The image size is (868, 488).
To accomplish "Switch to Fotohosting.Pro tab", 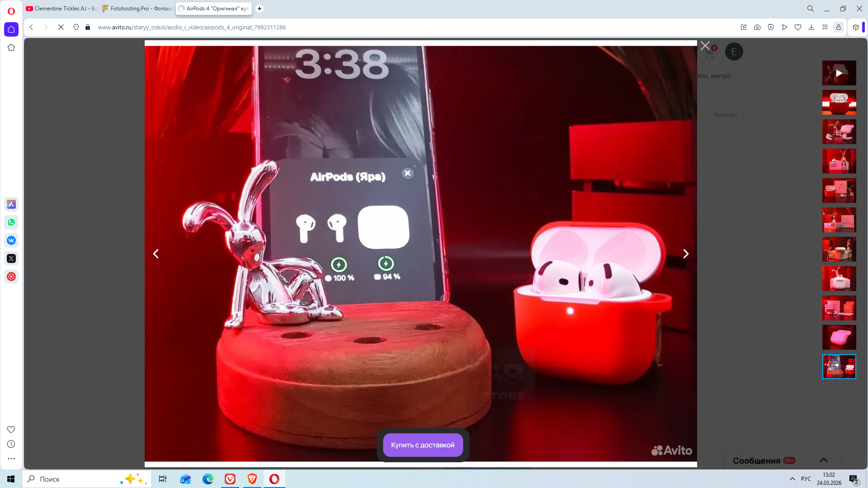I will [137, 9].
